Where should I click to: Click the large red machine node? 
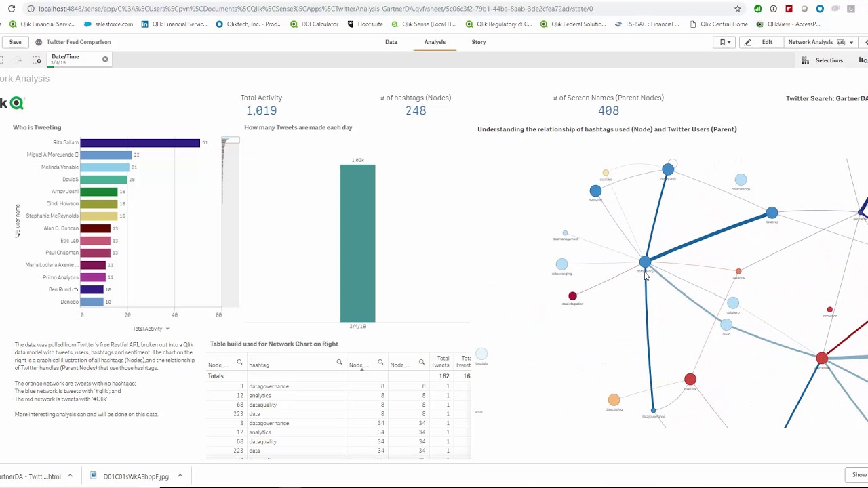690,380
